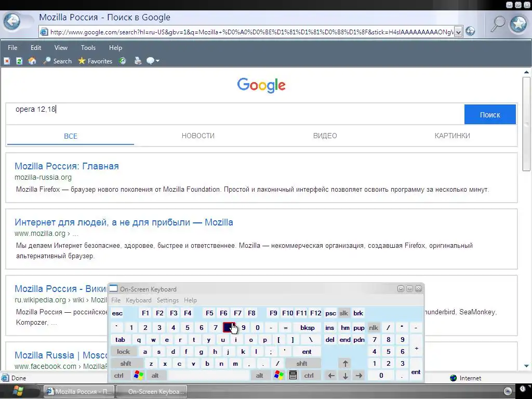532x399 pixels.
Task: Open the messenger bubble dropdown in the toolbar
Action: tap(153, 61)
